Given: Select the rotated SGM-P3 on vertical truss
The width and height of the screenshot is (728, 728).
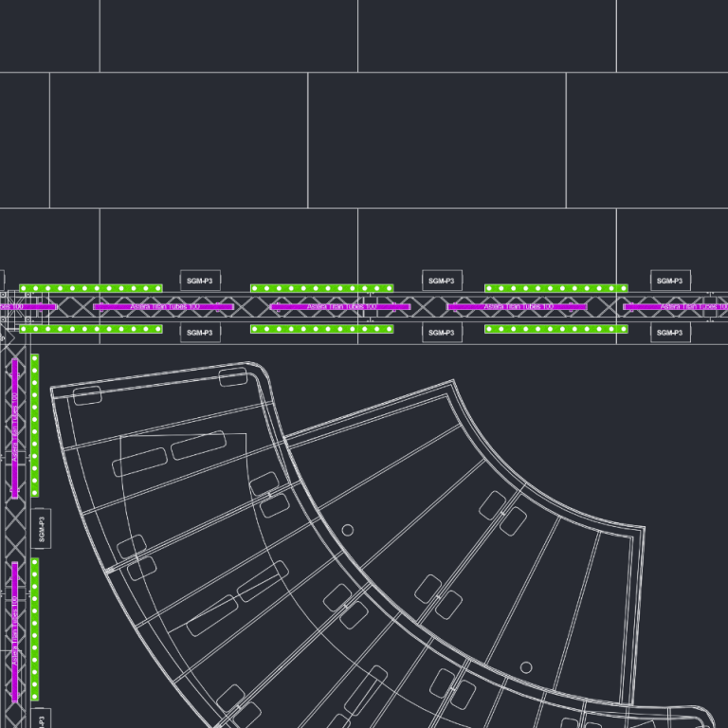Looking at the screenshot, I should click(43, 528).
